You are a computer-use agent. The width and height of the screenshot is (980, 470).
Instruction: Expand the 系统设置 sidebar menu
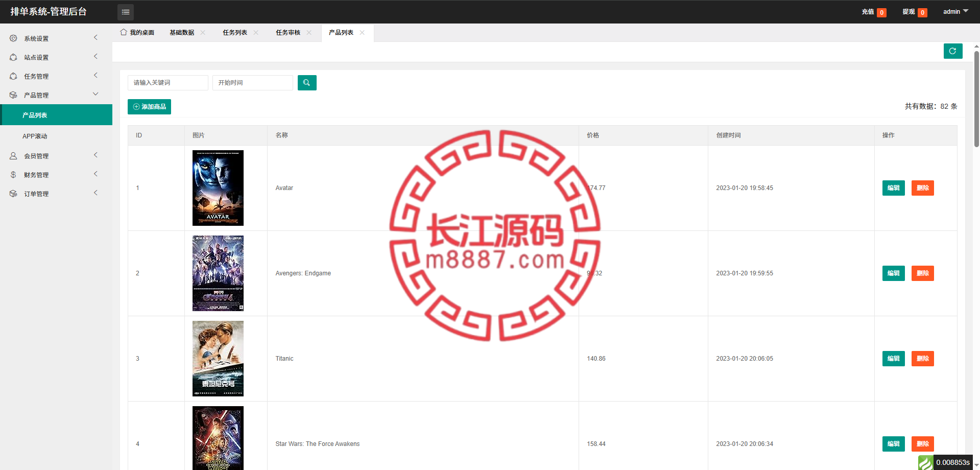click(x=56, y=38)
